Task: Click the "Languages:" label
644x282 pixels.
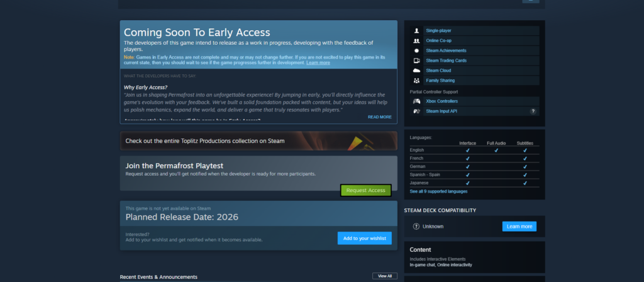Action: click(x=421, y=137)
